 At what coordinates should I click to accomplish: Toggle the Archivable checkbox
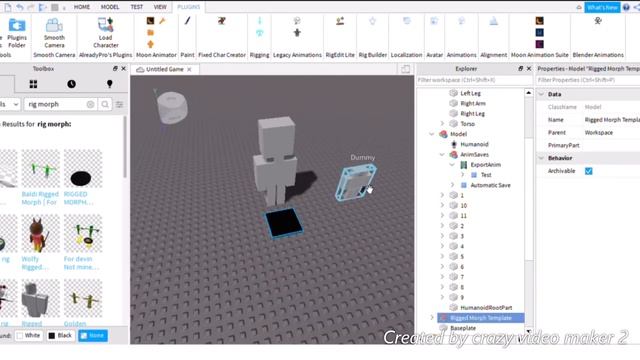tap(589, 171)
